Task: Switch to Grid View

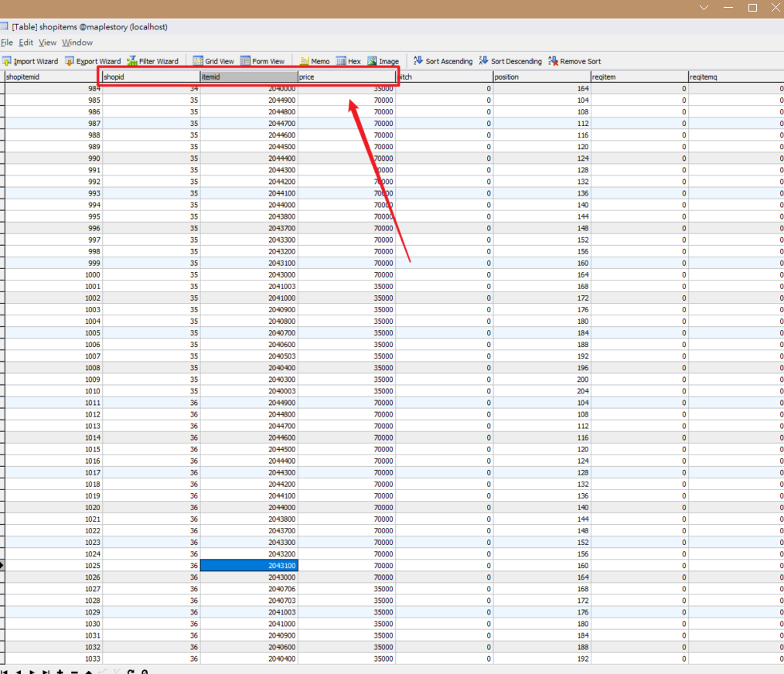Action: pos(213,61)
